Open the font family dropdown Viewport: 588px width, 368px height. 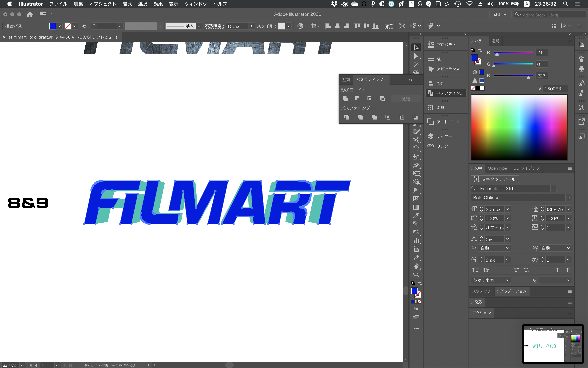point(554,188)
